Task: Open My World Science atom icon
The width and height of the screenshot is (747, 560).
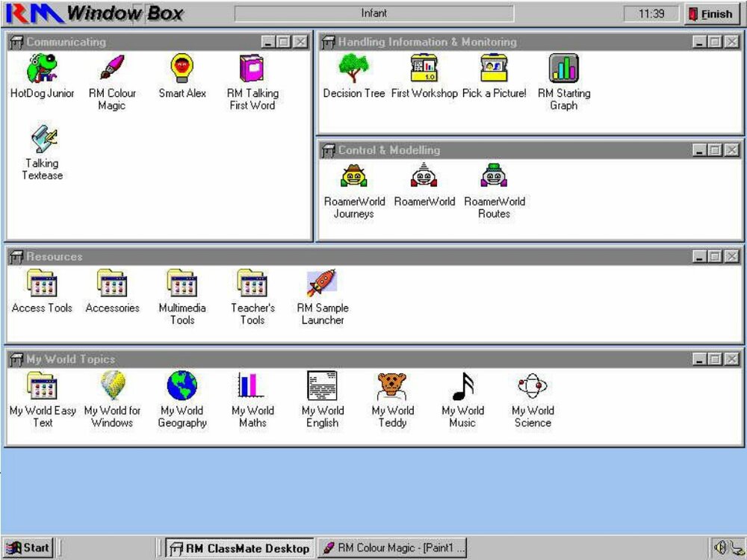Action: (x=532, y=386)
